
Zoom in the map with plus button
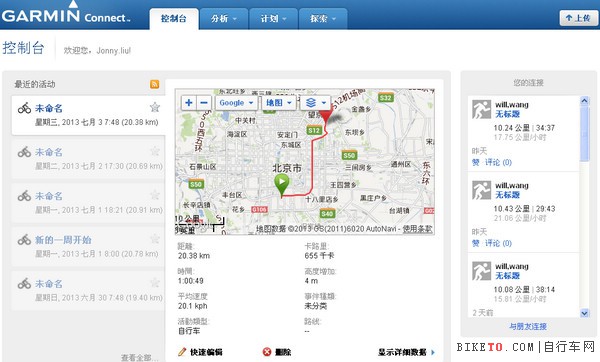pos(189,103)
